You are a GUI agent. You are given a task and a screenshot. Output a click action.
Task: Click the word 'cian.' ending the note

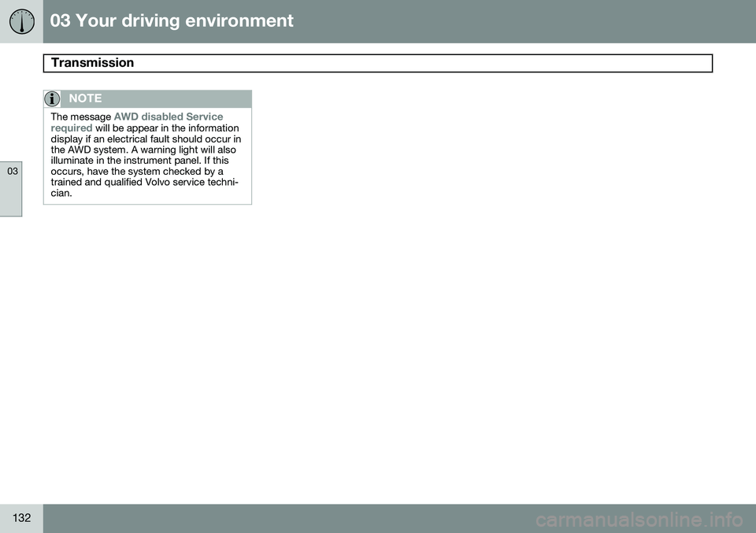tap(61, 193)
